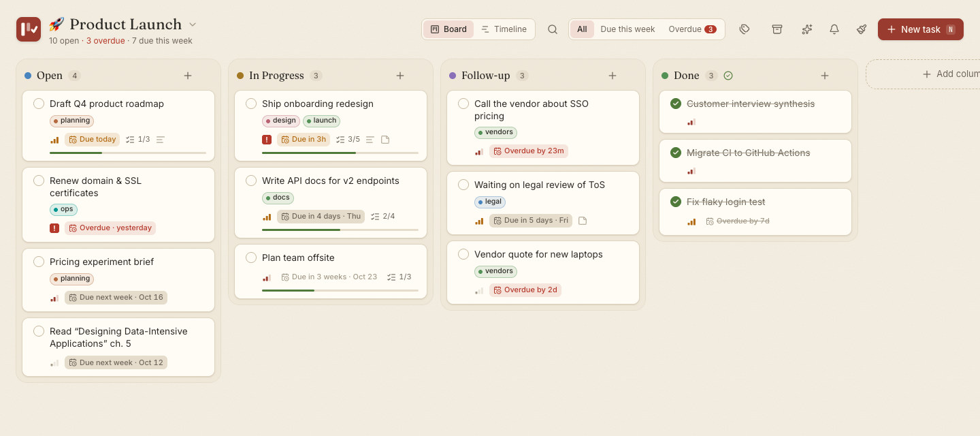Mark Draft Q4 product roadmap complete
The height and width of the screenshot is (436, 980).
[x=39, y=104]
